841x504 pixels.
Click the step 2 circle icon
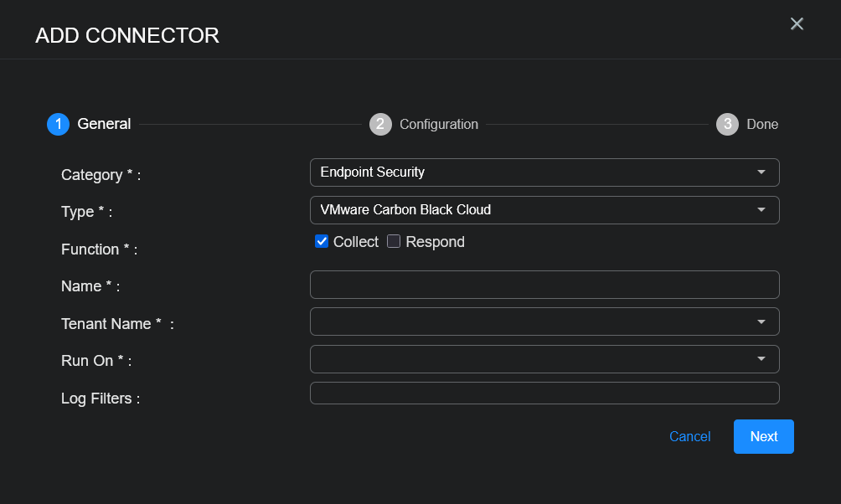380,124
